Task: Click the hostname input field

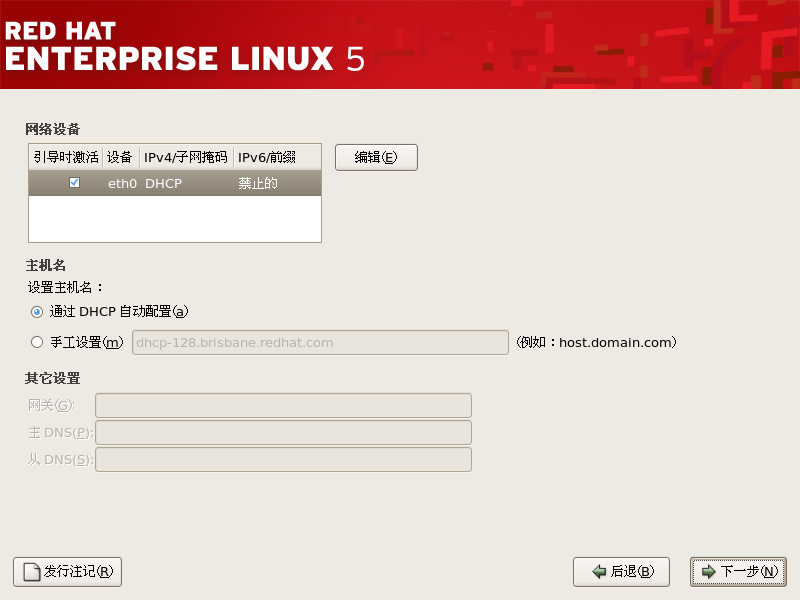Action: pos(320,342)
